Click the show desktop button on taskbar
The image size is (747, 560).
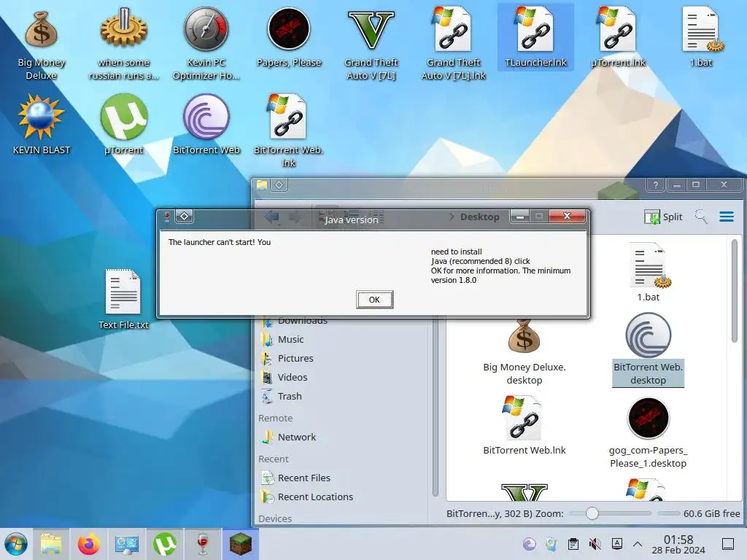[728, 544]
